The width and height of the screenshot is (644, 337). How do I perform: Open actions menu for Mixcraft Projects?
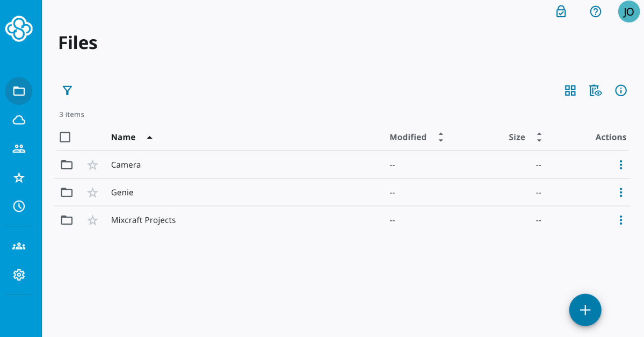tap(620, 220)
